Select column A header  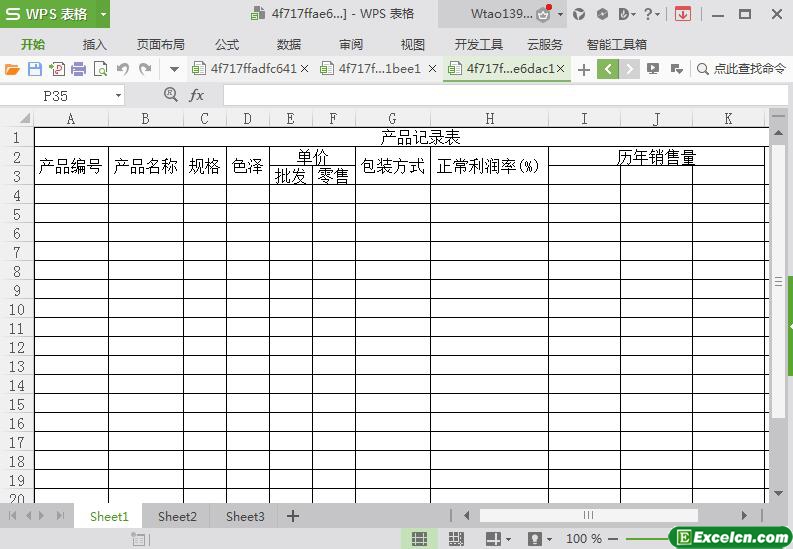tap(71, 118)
